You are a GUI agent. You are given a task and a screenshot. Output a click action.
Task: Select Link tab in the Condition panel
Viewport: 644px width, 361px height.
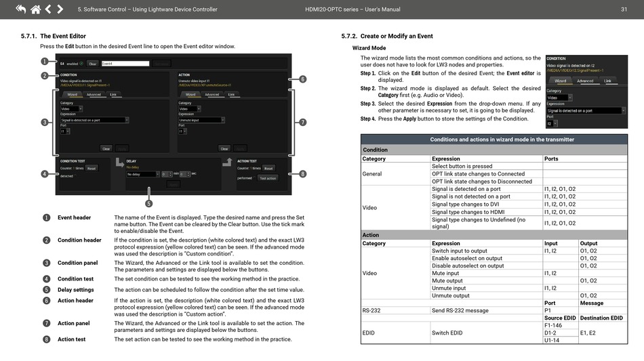113,94
